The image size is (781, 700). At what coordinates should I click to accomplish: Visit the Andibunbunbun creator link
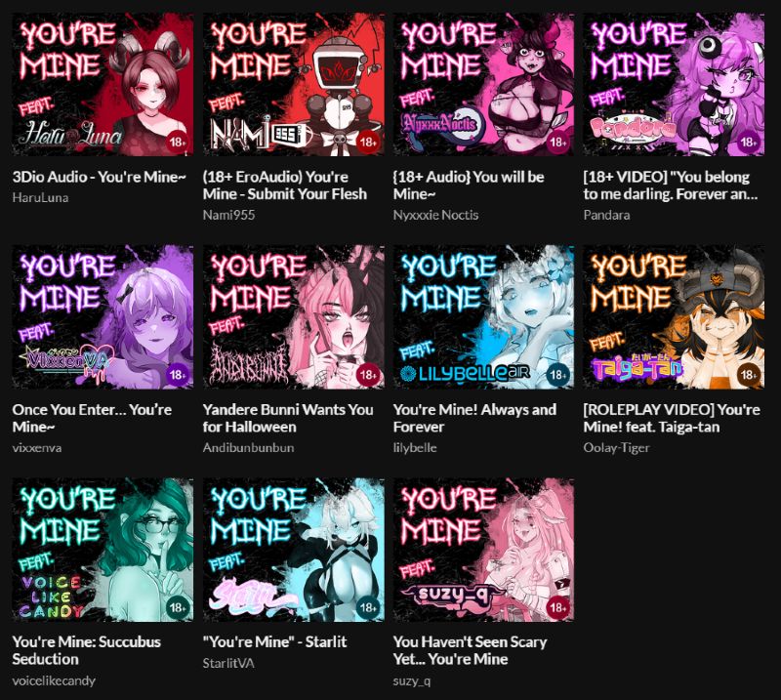[248, 447]
